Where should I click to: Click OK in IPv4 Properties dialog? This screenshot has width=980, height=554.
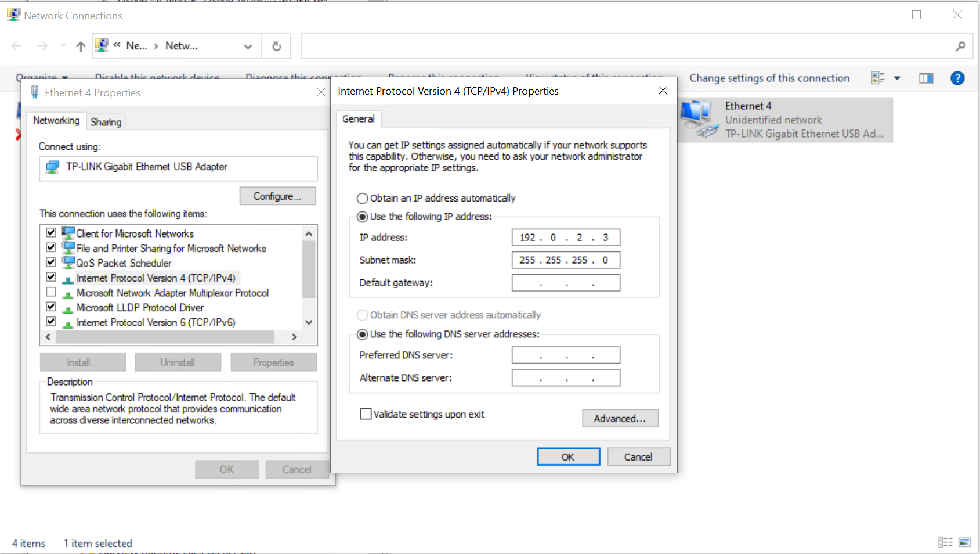569,457
